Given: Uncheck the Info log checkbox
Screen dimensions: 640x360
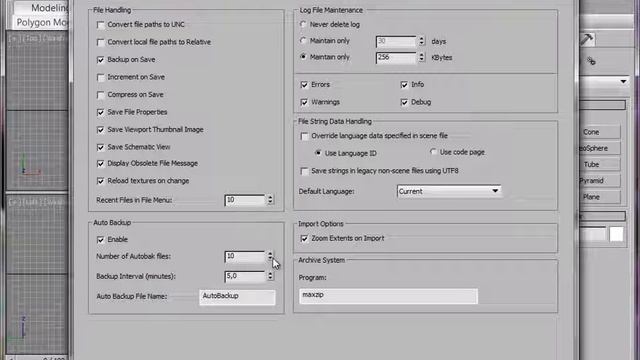Looking at the screenshot, I should coord(404,85).
